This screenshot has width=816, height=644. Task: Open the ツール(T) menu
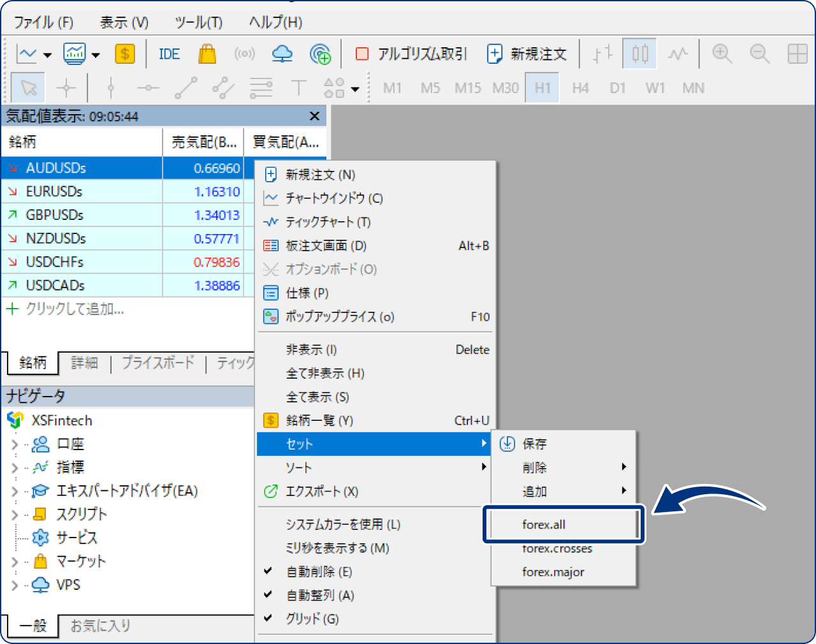[x=199, y=21]
